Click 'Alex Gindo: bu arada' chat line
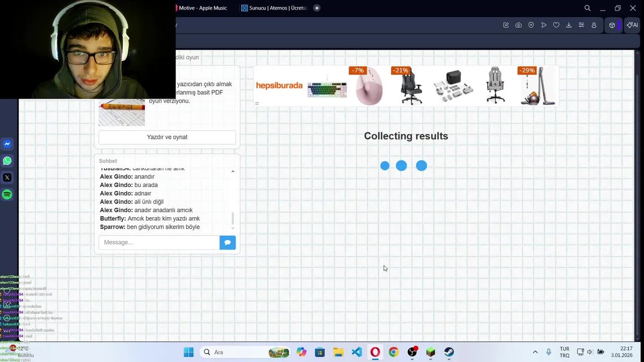644x362 pixels. tap(129, 185)
